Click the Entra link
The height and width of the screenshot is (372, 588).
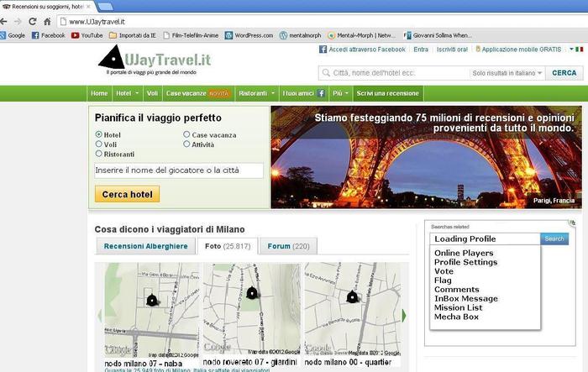[421, 50]
